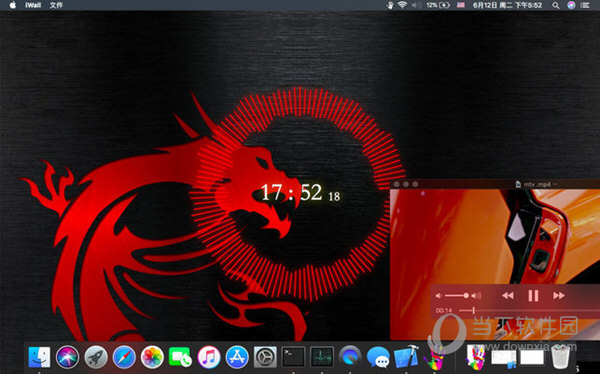Open System Preferences gear
The image size is (600, 374).
[x=265, y=357]
